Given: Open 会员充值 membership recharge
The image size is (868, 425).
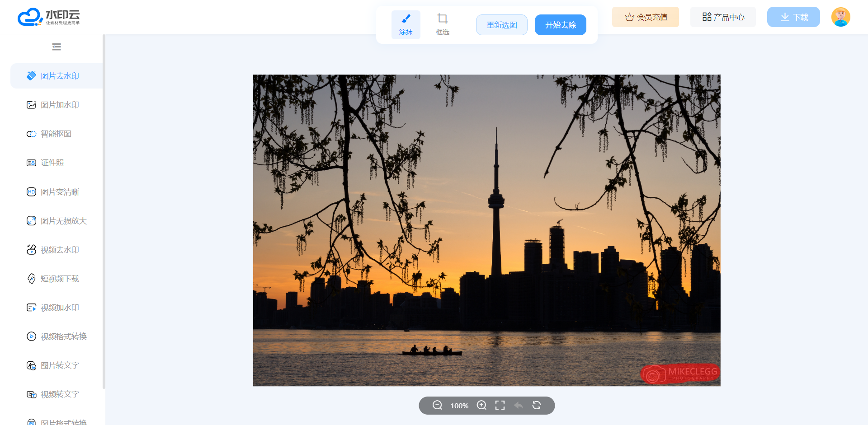Looking at the screenshot, I should click(645, 17).
